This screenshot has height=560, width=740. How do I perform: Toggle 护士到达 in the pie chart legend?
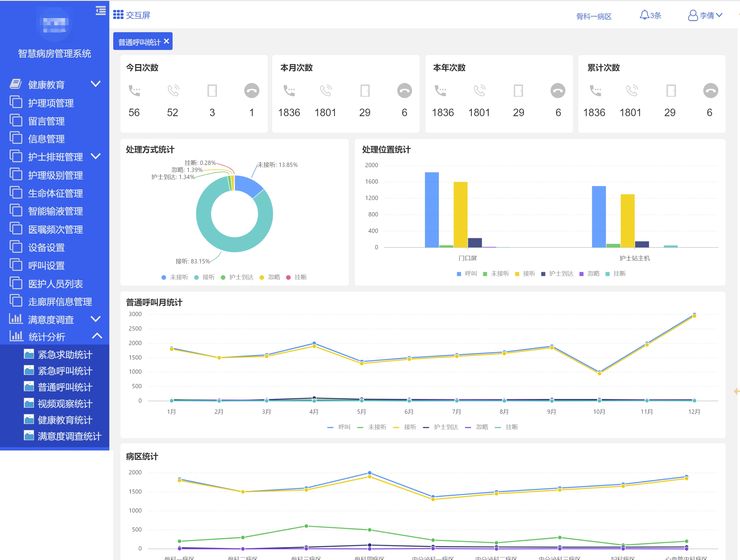[x=237, y=277]
